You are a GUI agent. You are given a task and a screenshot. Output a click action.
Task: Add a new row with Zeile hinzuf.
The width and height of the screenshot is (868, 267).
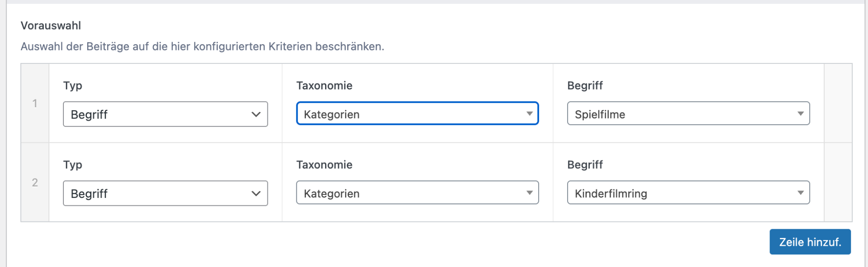pyautogui.click(x=810, y=242)
